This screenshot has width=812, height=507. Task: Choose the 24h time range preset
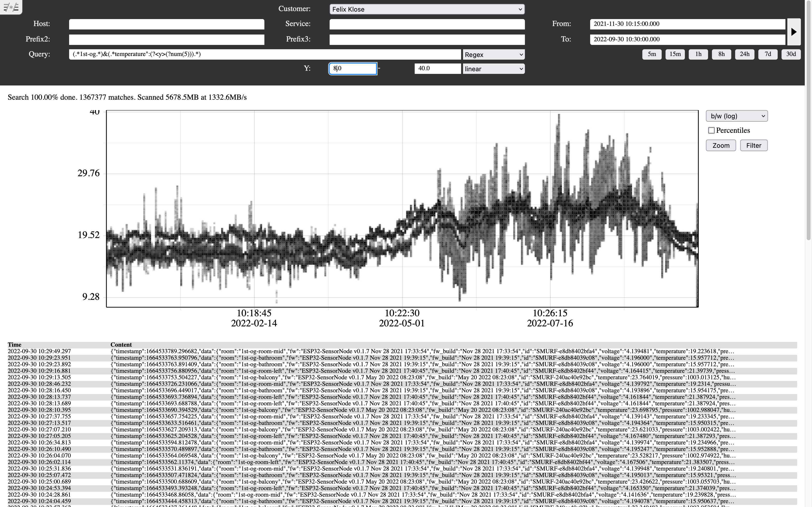(x=745, y=54)
